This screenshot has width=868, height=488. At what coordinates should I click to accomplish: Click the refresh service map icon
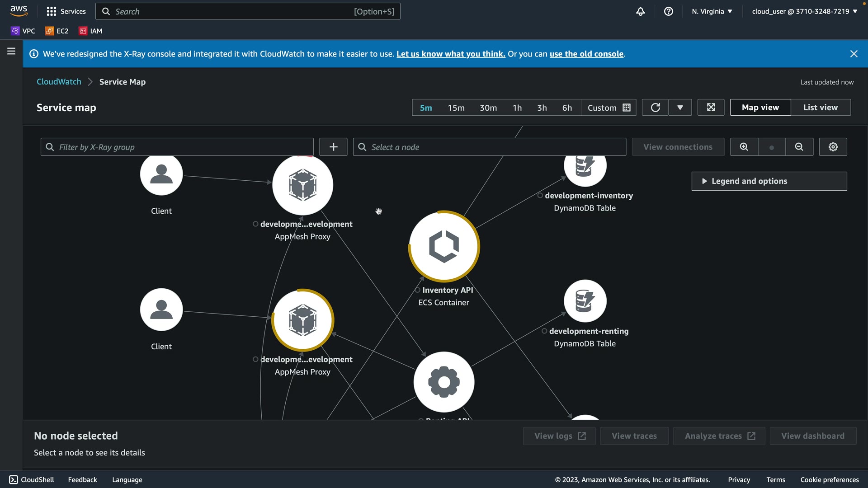tap(655, 108)
